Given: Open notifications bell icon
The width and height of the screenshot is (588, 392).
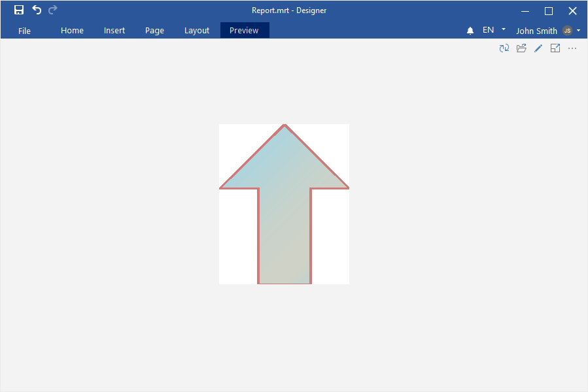Looking at the screenshot, I should (470, 31).
